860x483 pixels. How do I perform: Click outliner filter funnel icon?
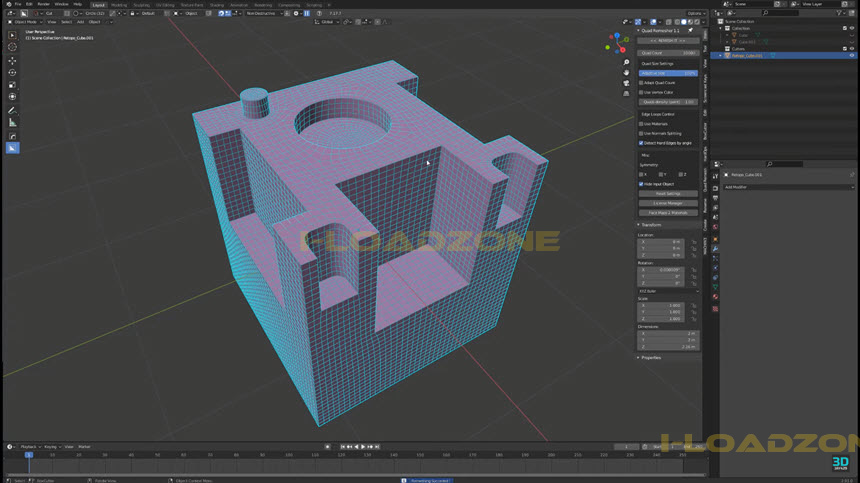pos(839,13)
